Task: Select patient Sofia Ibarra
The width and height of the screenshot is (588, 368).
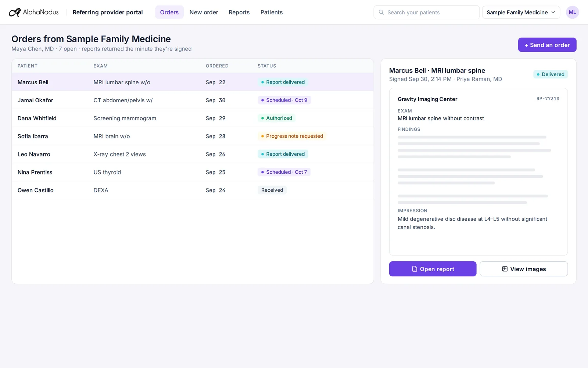Action: coord(33,136)
